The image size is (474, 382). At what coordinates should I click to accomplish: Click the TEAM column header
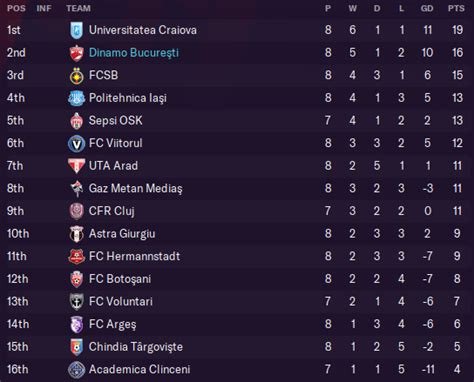click(x=78, y=8)
